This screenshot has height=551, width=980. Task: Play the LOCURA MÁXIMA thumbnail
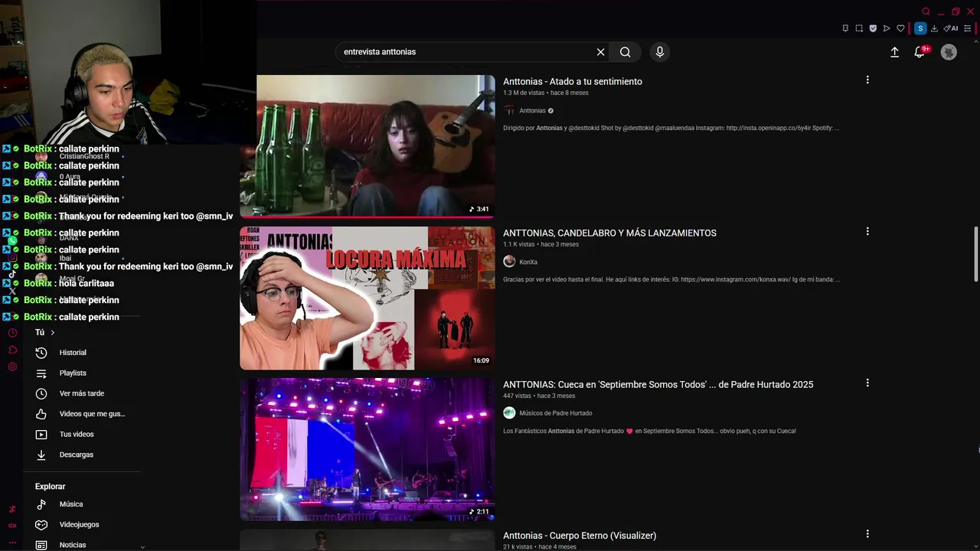(367, 298)
